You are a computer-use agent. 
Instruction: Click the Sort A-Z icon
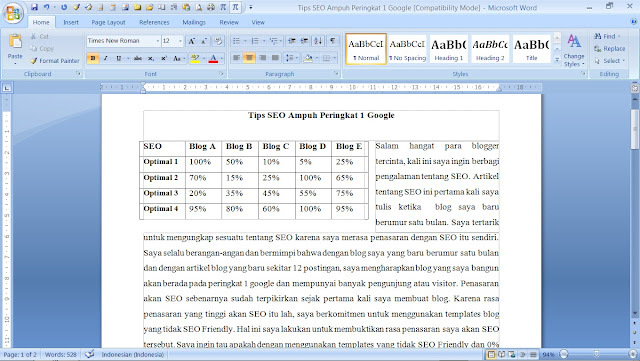(318, 41)
